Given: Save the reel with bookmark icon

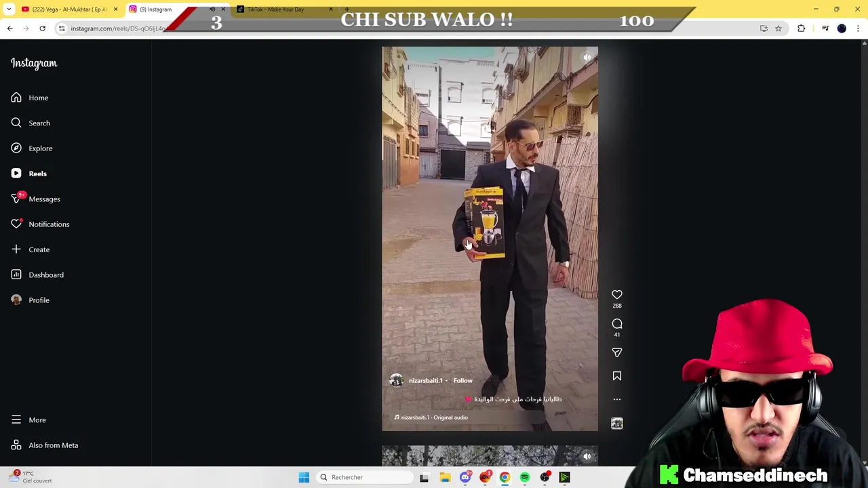Looking at the screenshot, I should pos(617,376).
